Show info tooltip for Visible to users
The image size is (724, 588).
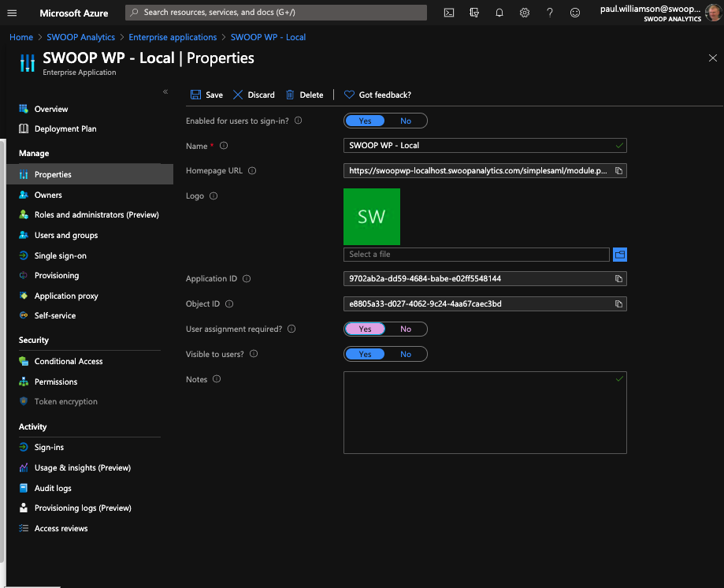(x=254, y=354)
